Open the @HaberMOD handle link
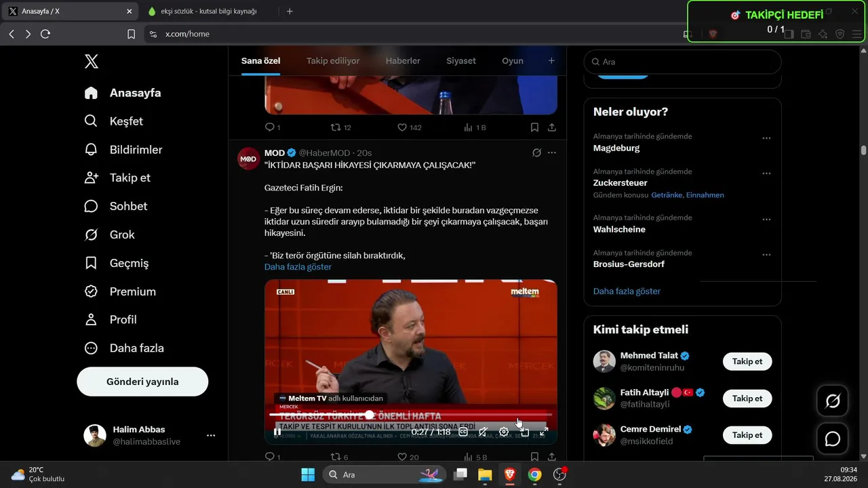Screen dimensions: 868x488 pos(324,153)
